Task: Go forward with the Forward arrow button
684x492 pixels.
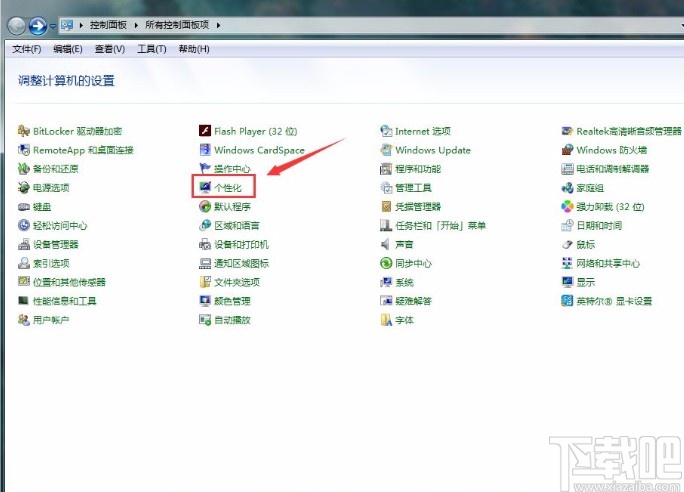Action: click(x=38, y=26)
